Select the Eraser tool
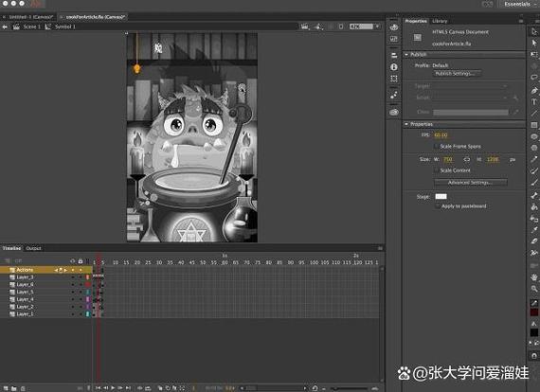This screenshot has width=540, height=392. [x=534, y=241]
